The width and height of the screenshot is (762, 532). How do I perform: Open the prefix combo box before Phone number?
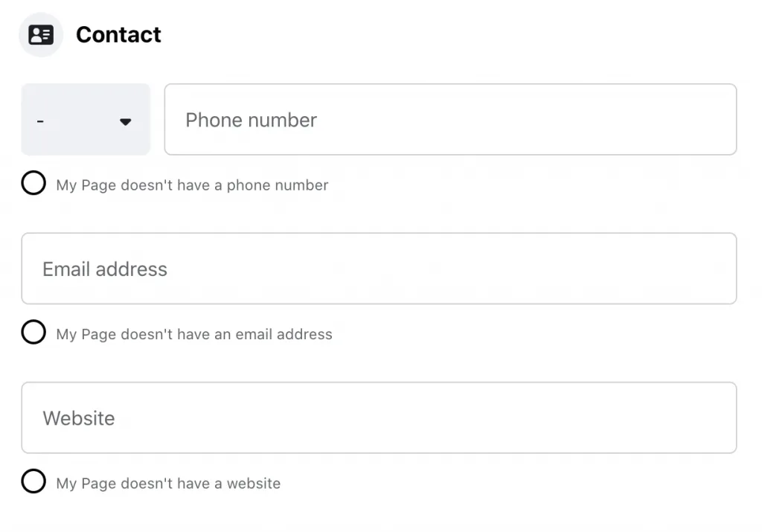click(86, 120)
